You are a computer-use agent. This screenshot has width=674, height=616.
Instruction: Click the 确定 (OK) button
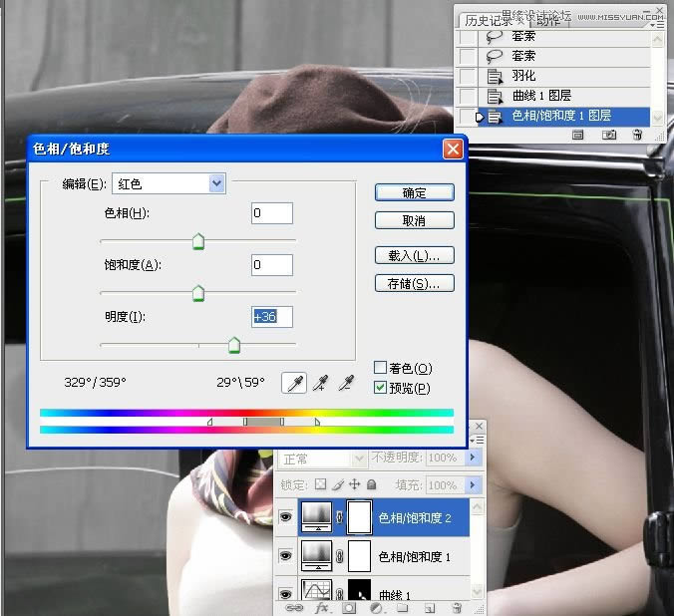pyautogui.click(x=414, y=192)
